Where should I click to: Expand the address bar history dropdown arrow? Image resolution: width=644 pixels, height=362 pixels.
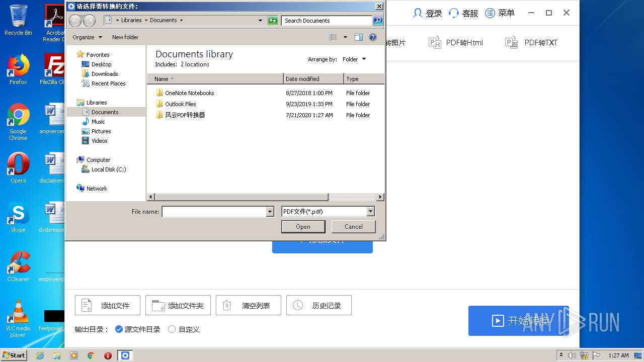[260, 21]
